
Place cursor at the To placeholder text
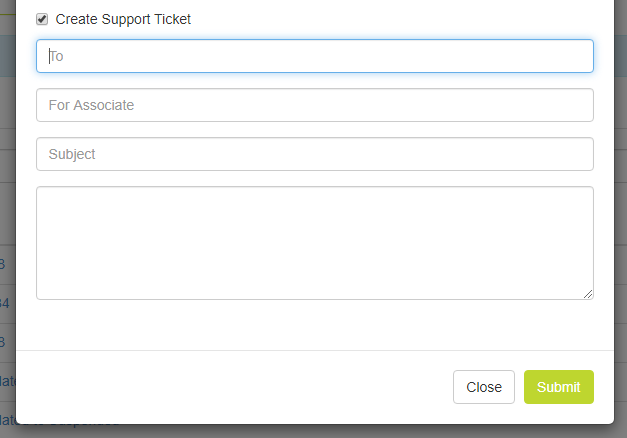(x=57, y=56)
